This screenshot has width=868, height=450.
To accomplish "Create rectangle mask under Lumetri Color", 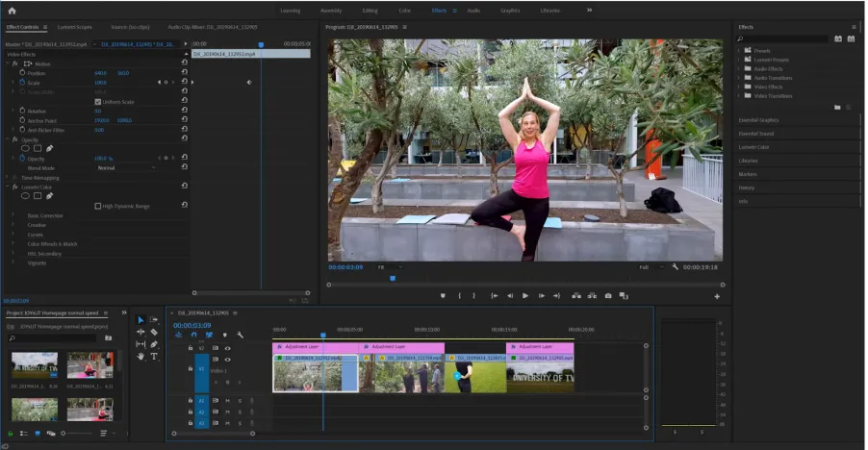I will [38, 196].
